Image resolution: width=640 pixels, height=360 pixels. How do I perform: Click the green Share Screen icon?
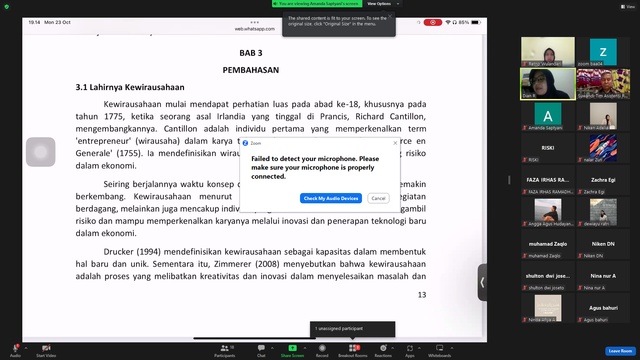(x=293, y=348)
